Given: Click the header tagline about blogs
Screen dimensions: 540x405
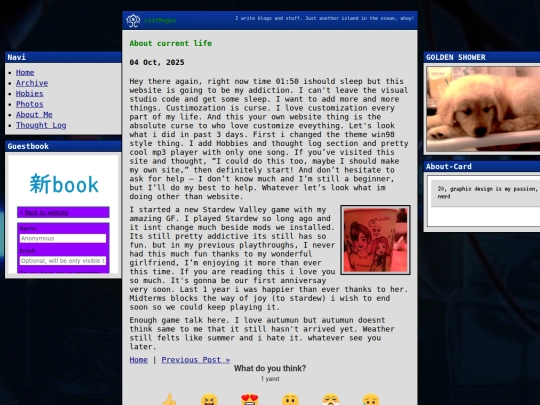Looking at the screenshot, I should pyautogui.click(x=324, y=18).
